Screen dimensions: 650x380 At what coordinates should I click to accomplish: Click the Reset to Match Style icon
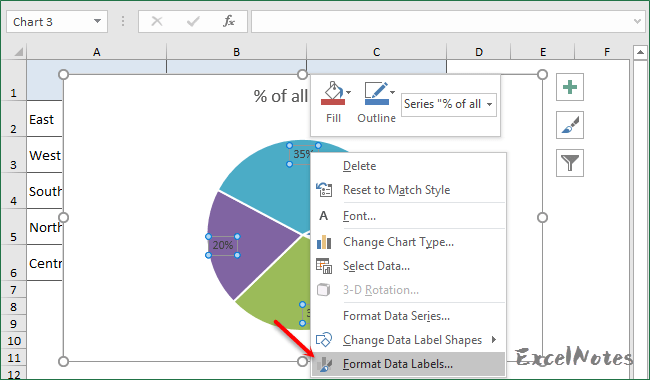[x=324, y=190]
